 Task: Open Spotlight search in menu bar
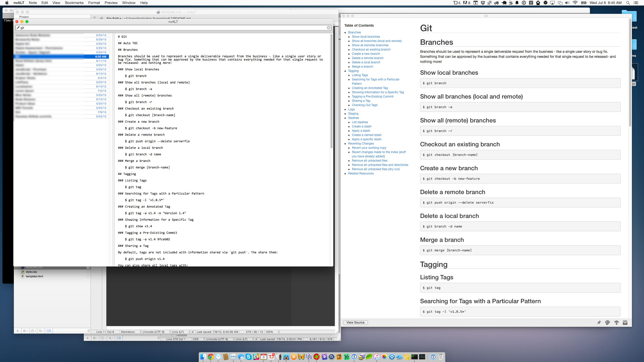pyautogui.click(x=628, y=3)
